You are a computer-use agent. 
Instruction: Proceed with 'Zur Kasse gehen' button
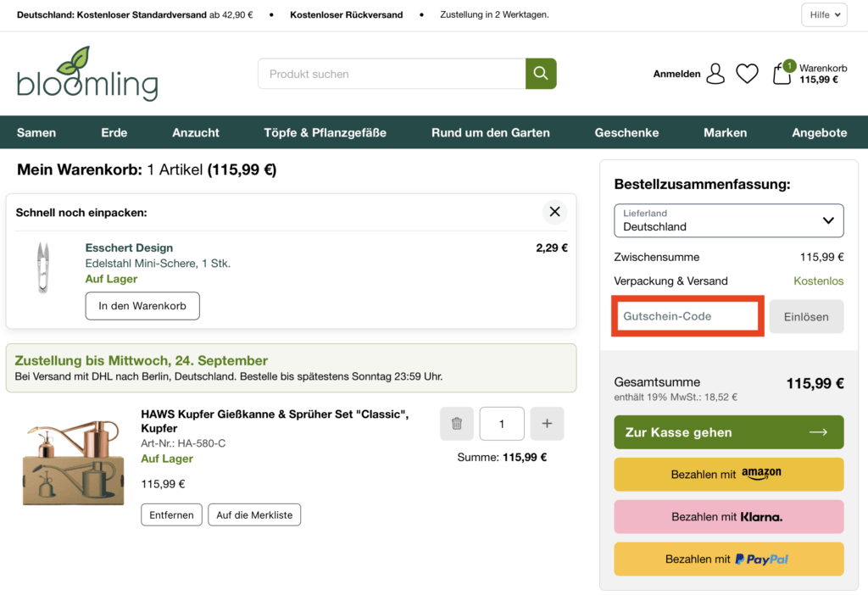tap(728, 432)
